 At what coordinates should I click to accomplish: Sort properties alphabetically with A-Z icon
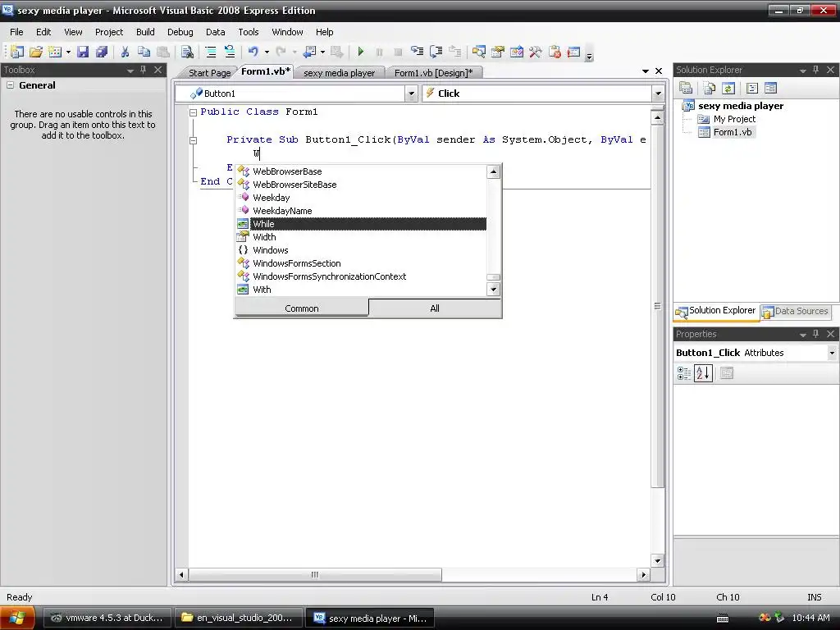click(x=703, y=373)
